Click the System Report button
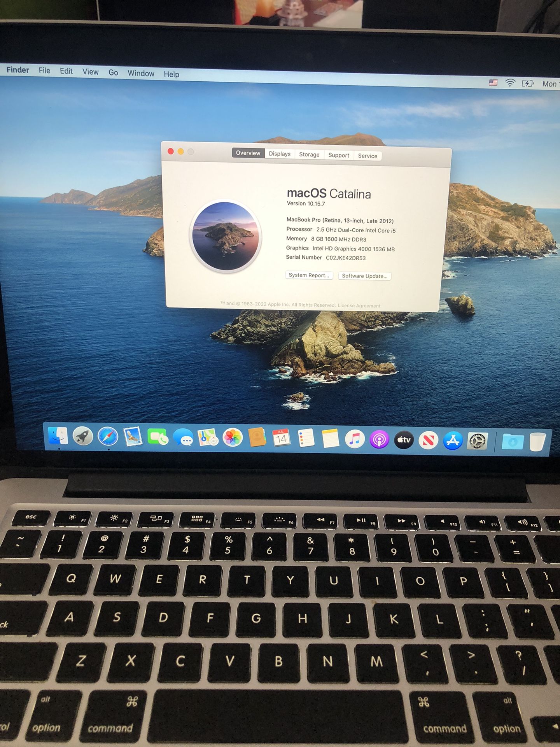The image size is (560, 747). click(309, 275)
